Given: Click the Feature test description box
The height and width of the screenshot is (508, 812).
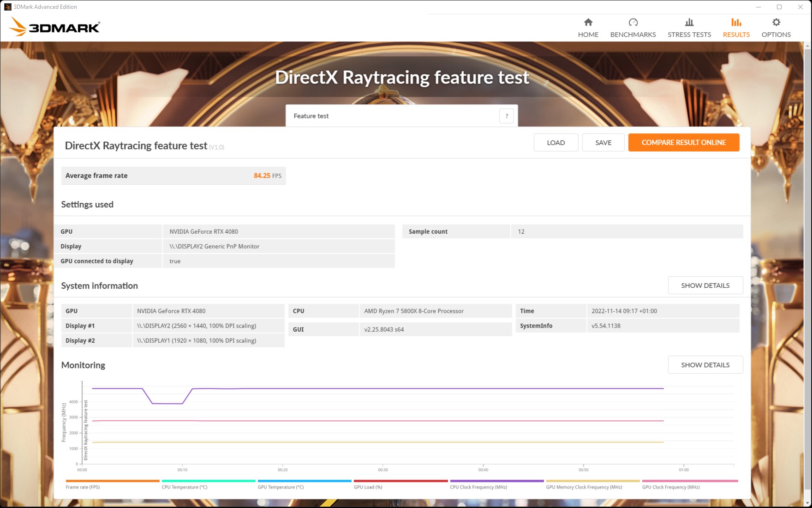Looking at the screenshot, I should [402, 116].
